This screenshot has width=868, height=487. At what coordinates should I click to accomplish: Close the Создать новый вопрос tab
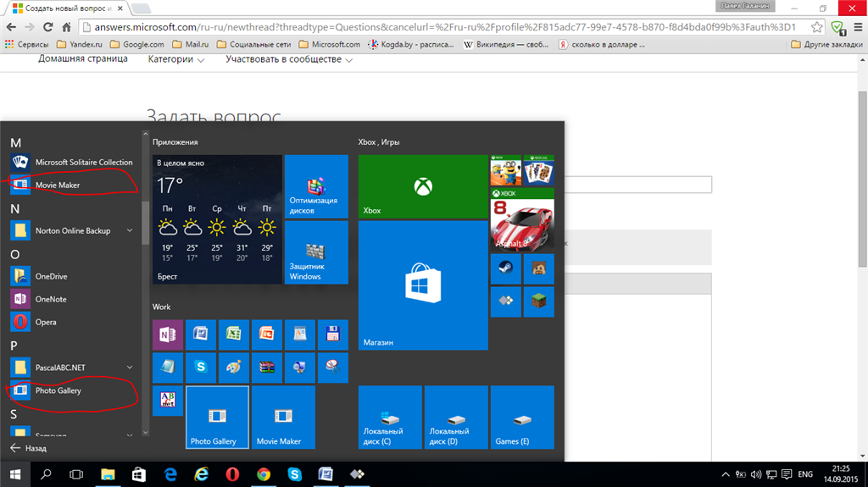click(120, 8)
